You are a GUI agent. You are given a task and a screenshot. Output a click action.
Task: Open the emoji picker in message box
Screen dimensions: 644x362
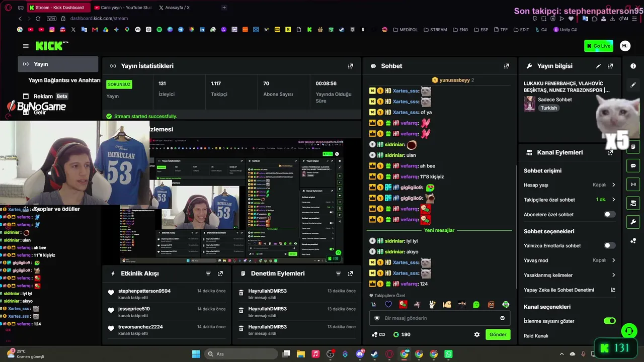[502, 318]
